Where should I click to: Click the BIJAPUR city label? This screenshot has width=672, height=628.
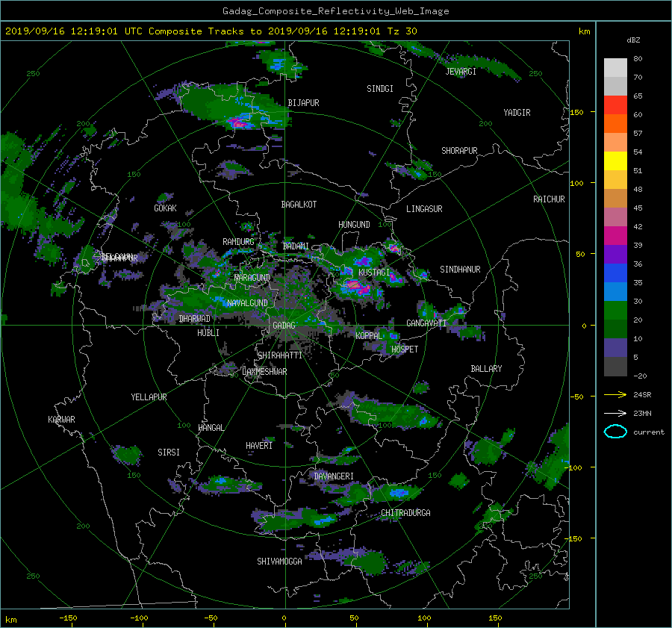click(303, 103)
